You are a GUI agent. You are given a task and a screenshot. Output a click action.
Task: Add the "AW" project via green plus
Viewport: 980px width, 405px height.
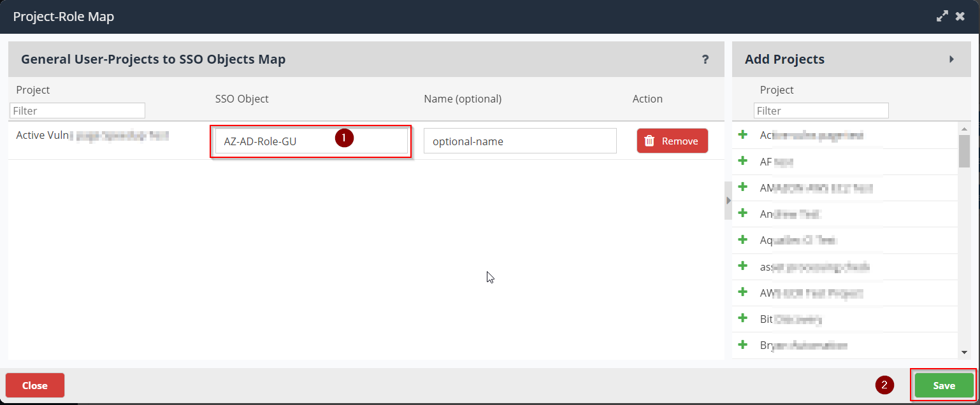tap(742, 292)
